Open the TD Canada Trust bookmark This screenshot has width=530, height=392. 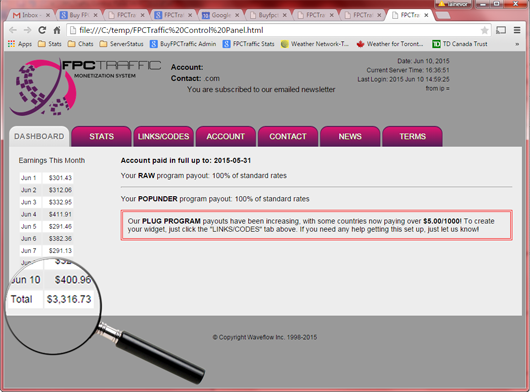(460, 44)
